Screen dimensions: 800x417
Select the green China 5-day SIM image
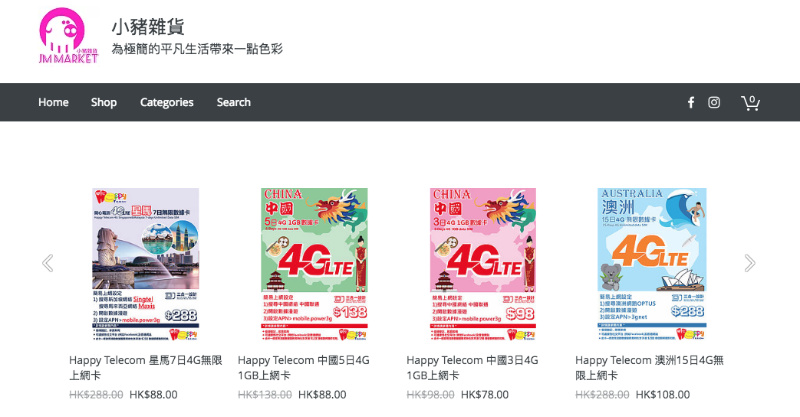point(314,264)
